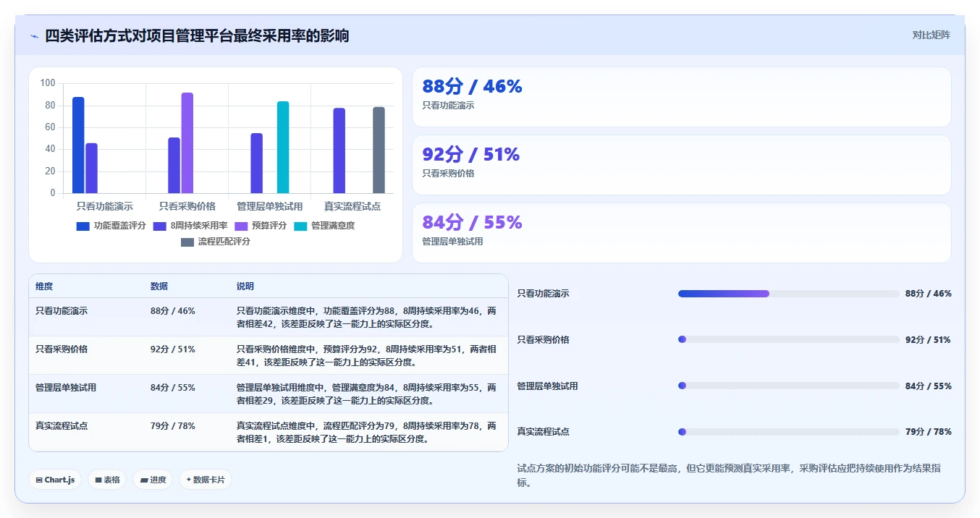Open the 对比矩阵 label in the header
Image resolution: width=980 pixels, height=518 pixels.
point(931,35)
